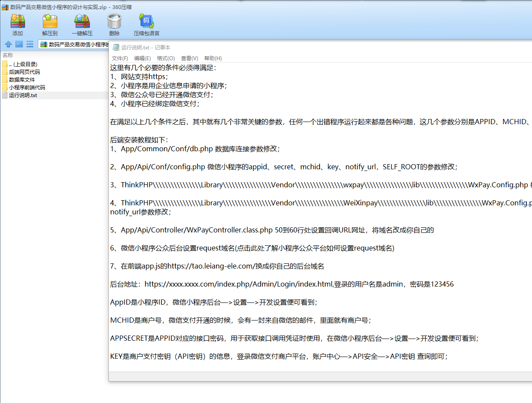Open the 查看(V) menu in Notepad
The image size is (532, 403).
pos(190,58)
